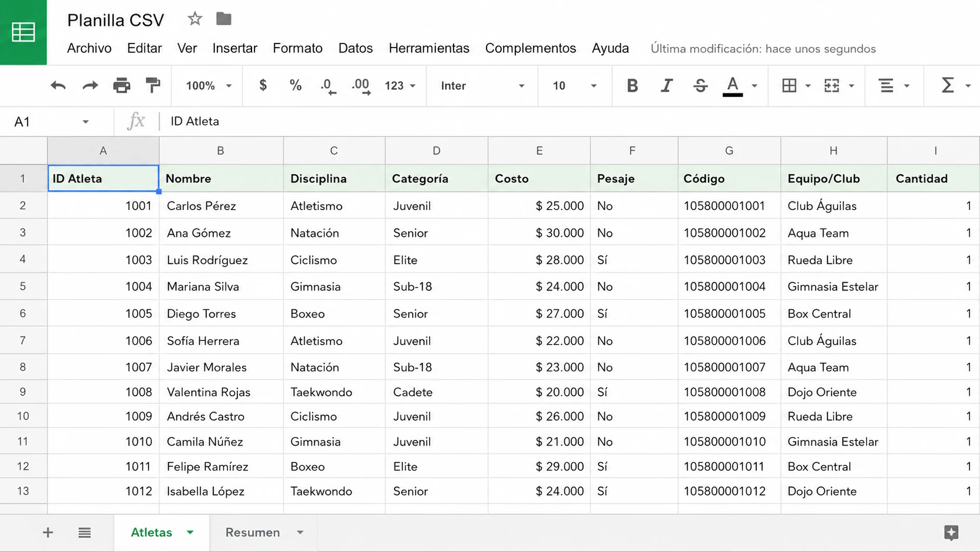
Task: Click the text color A icon
Action: [733, 86]
